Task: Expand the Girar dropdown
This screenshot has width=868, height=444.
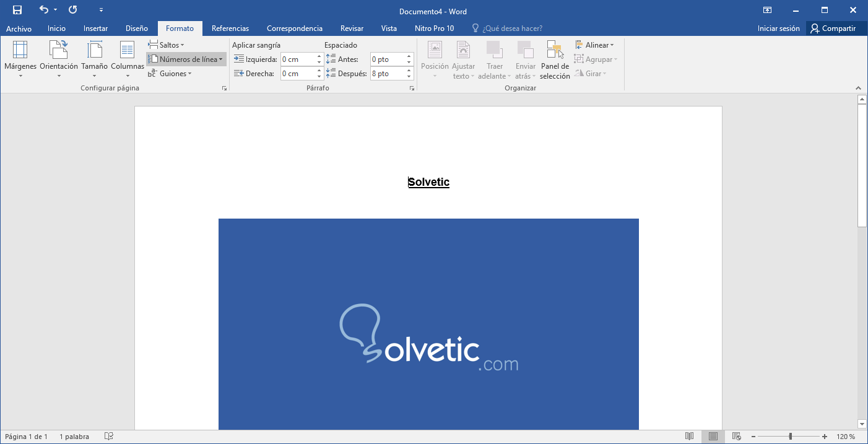Action: click(591, 74)
